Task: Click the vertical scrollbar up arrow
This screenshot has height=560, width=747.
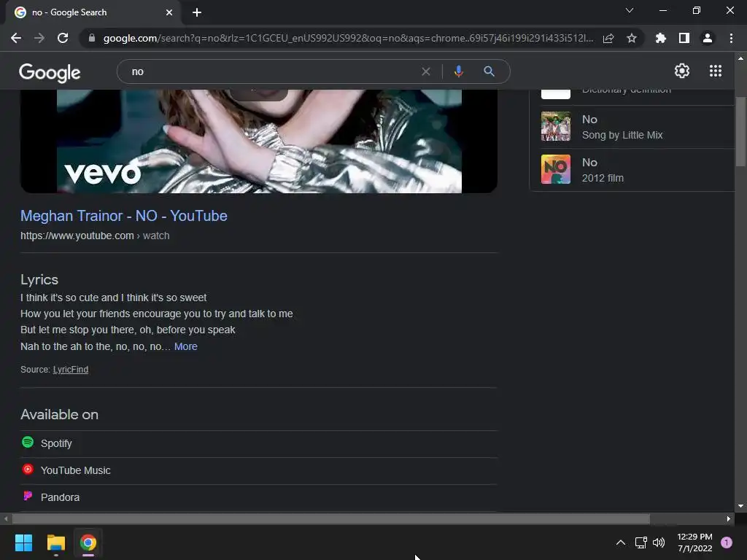Action: point(740,58)
